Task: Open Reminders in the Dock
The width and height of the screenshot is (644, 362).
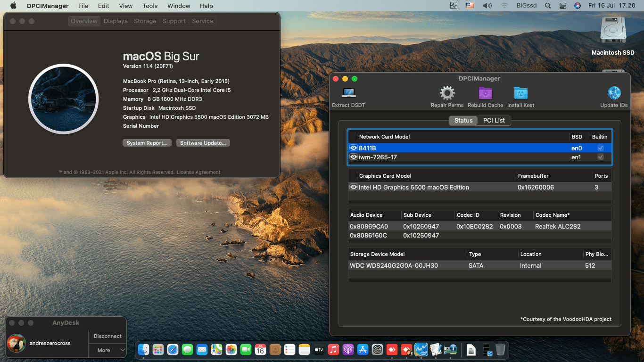Action: pos(289,349)
